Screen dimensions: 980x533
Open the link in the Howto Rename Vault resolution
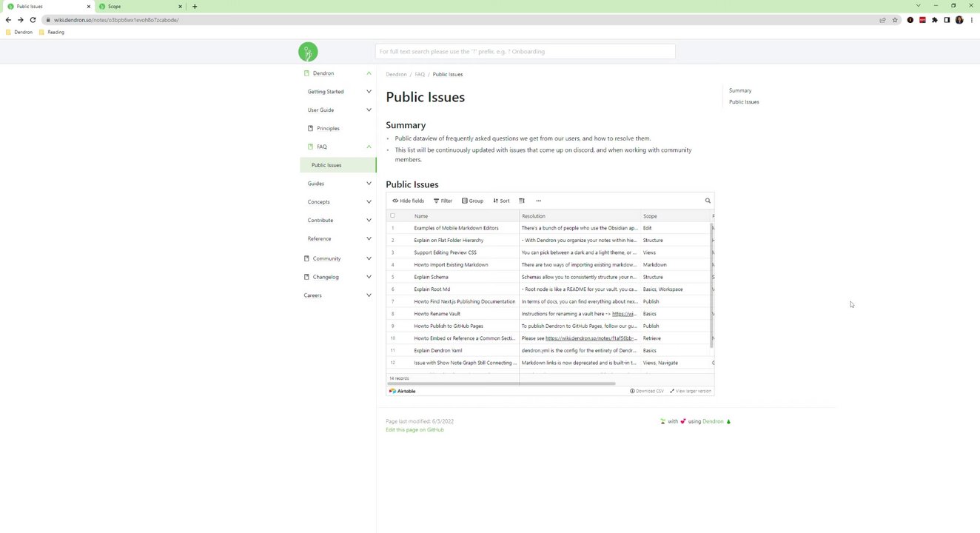(x=624, y=314)
